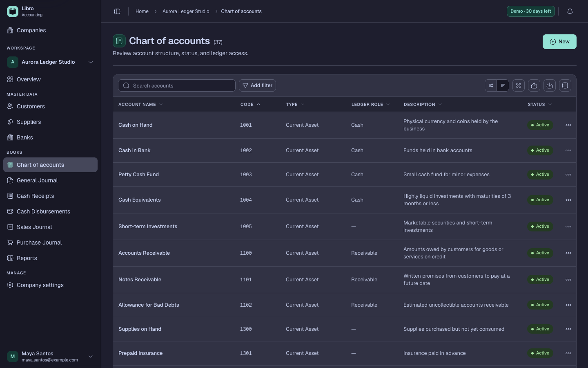Sort by Code column header
The height and width of the screenshot is (368, 588).
pos(250,105)
